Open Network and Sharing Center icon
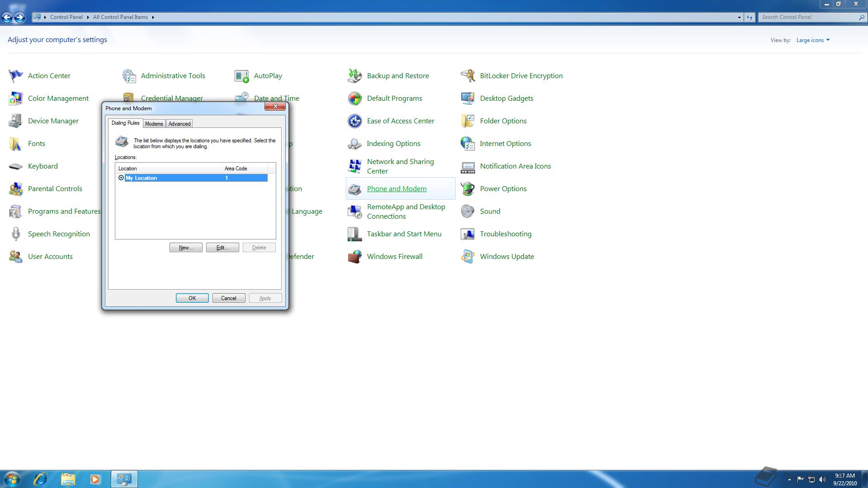 click(x=355, y=166)
